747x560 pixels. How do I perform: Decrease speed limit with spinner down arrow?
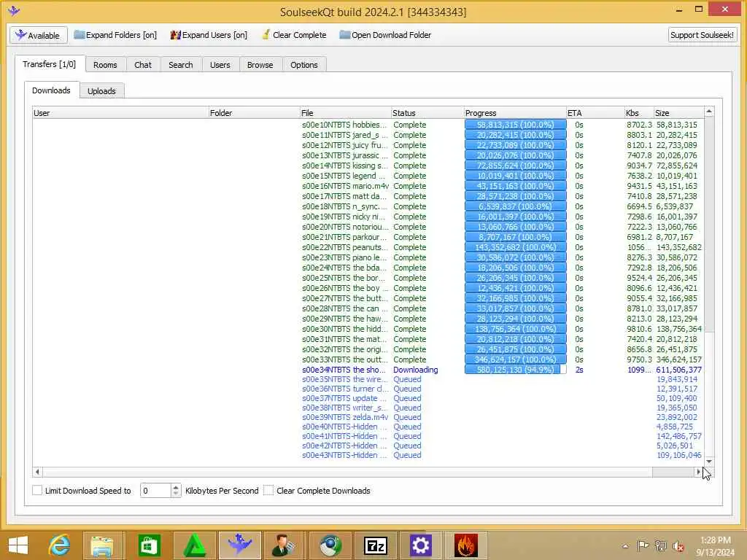pyautogui.click(x=176, y=494)
